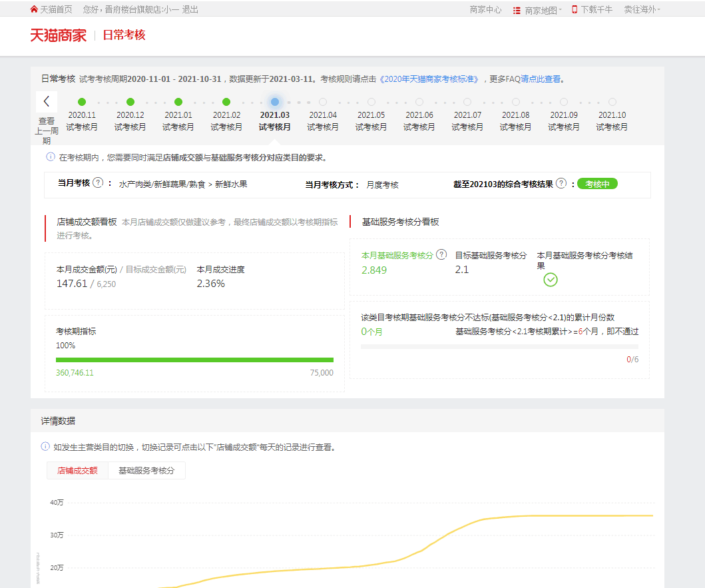This screenshot has height=588, width=705.
Task: Click the 20万 axis label
Action: 57,568
